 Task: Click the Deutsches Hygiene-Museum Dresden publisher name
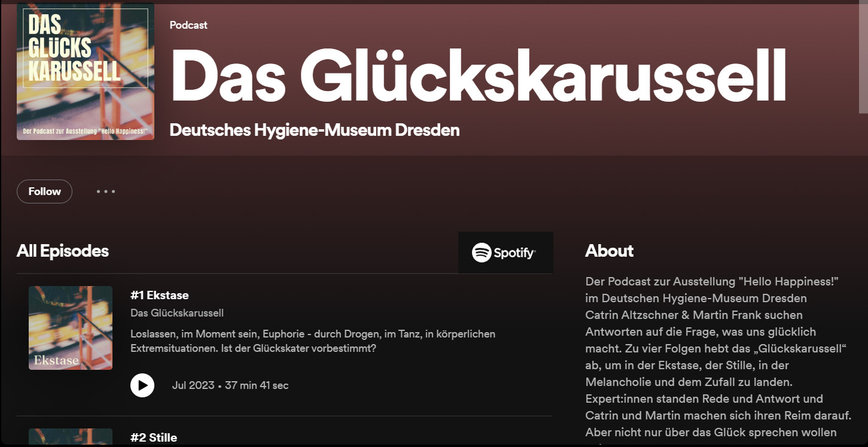pyautogui.click(x=315, y=130)
